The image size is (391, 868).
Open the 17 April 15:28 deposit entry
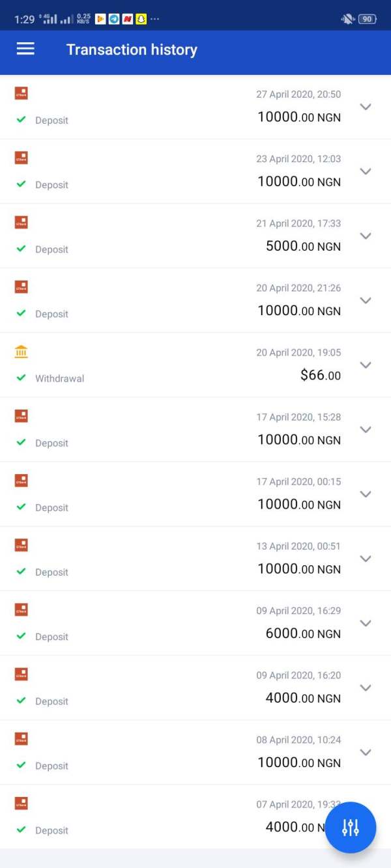coord(195,429)
